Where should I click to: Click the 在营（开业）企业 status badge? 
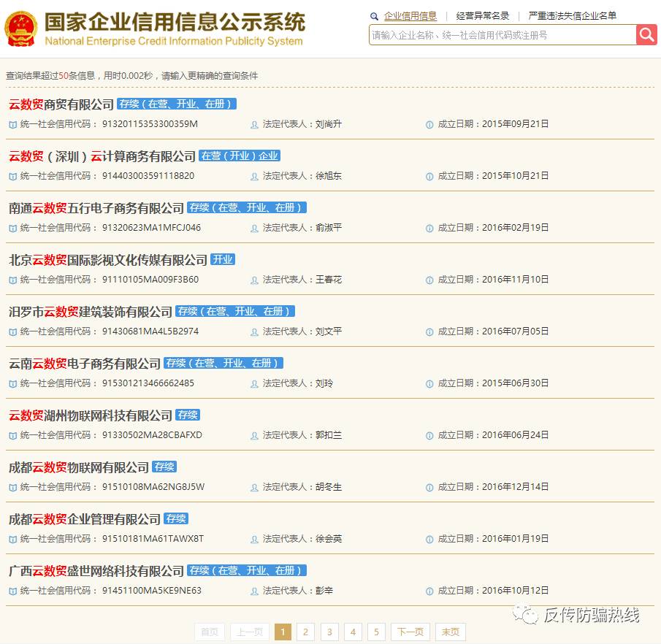click(240, 156)
